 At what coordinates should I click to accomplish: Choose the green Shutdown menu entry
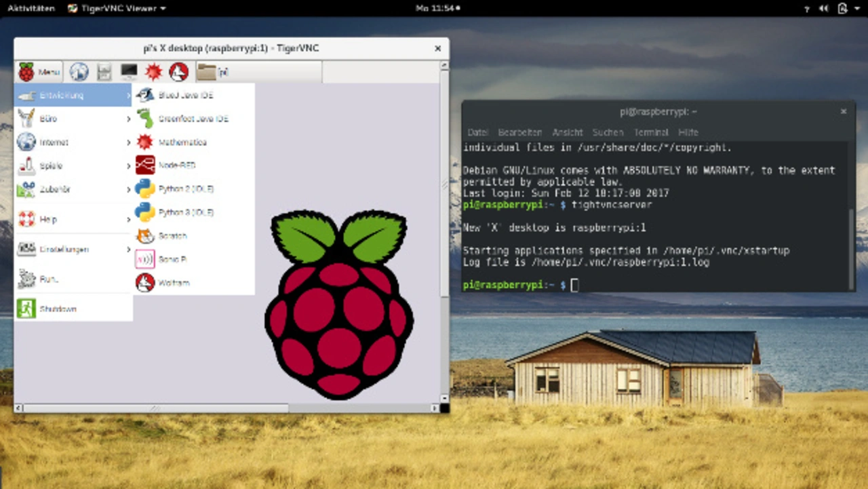[73, 309]
